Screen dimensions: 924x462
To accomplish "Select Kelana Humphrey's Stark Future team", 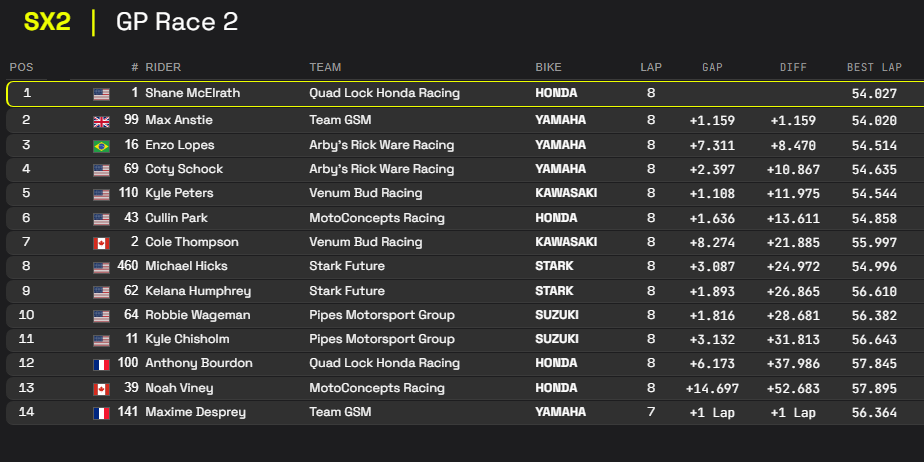I will point(346,291).
